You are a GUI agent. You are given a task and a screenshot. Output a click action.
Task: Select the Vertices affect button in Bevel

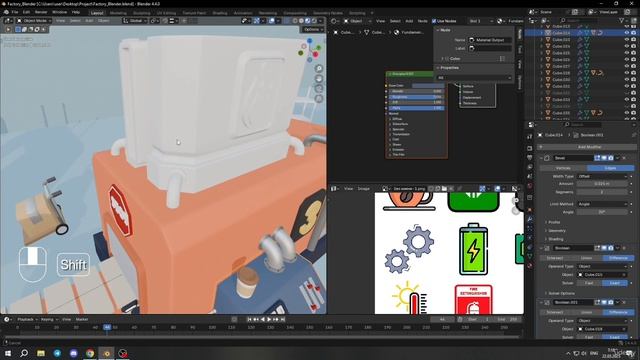[x=563, y=168]
